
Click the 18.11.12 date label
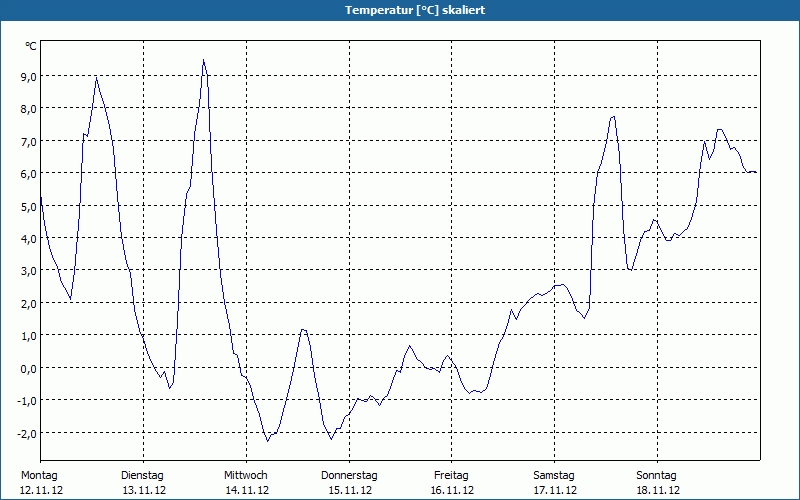[658, 490]
